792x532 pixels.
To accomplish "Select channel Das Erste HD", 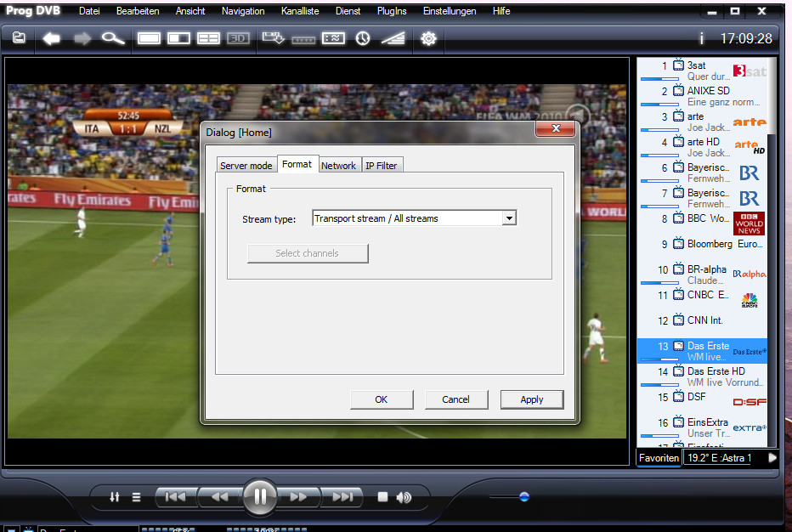I will 702,376.
